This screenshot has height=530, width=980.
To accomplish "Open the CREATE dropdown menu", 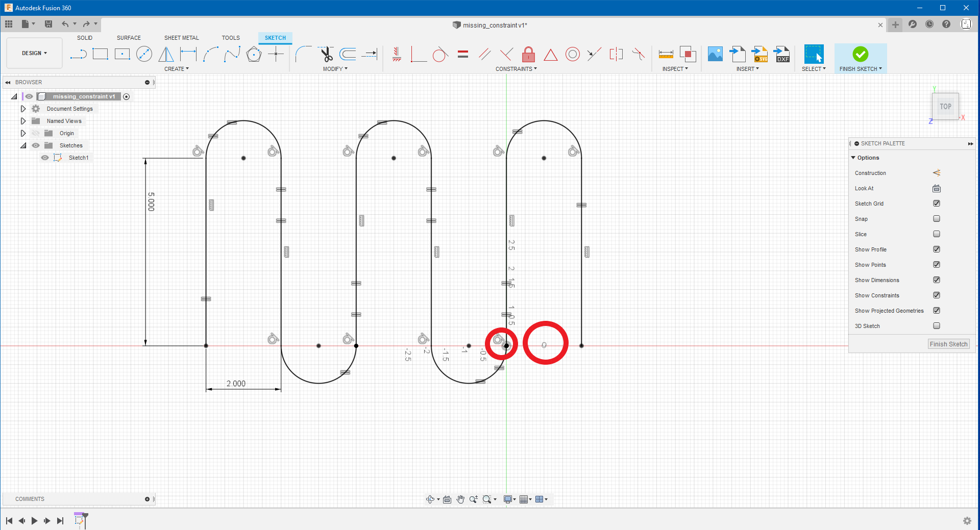I will click(x=177, y=69).
